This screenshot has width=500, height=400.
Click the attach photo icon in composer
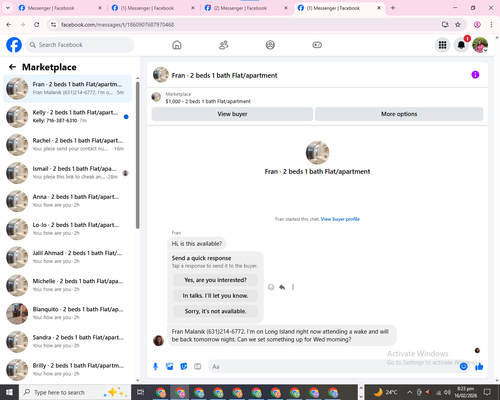coord(170,367)
